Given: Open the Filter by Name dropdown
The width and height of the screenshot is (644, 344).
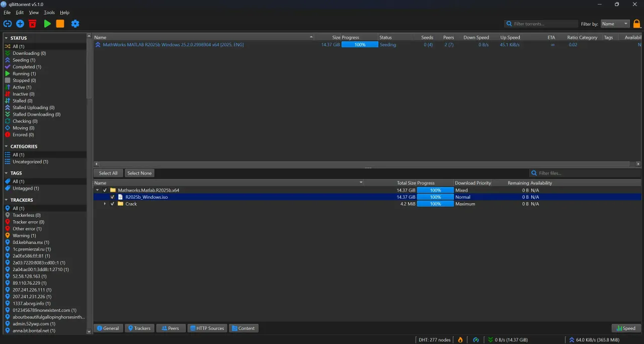Looking at the screenshot, I should 615,24.
